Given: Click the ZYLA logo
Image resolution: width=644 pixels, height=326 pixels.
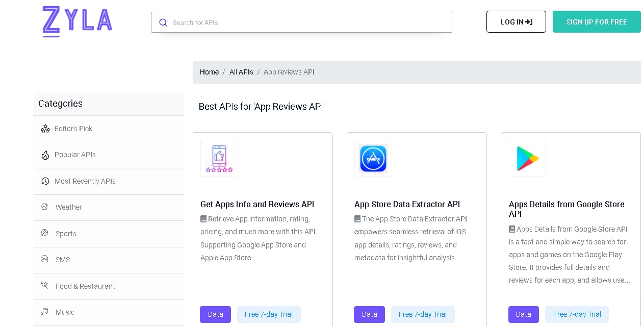Looking at the screenshot, I should (78, 21).
